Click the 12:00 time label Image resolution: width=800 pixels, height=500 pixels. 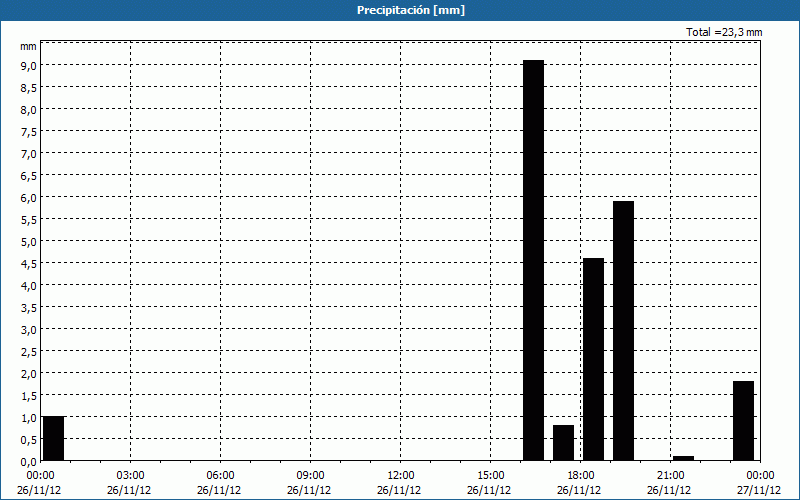pyautogui.click(x=401, y=475)
